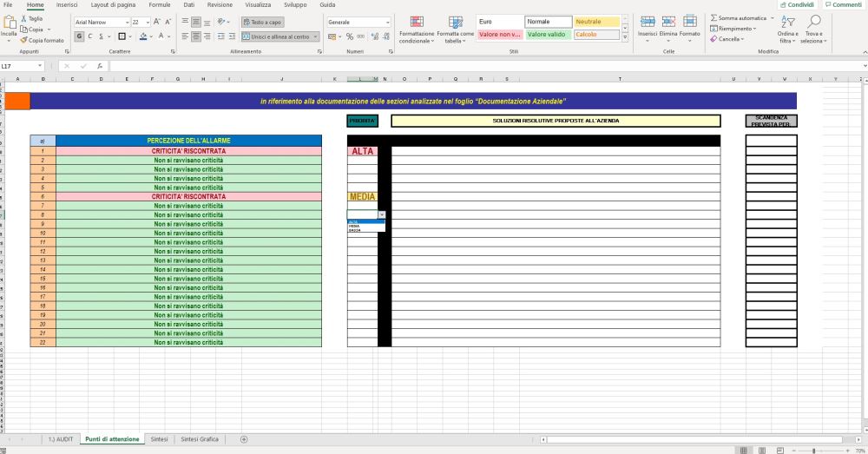Click the increase indent icon
This screenshot has height=454, width=868.
232,36
